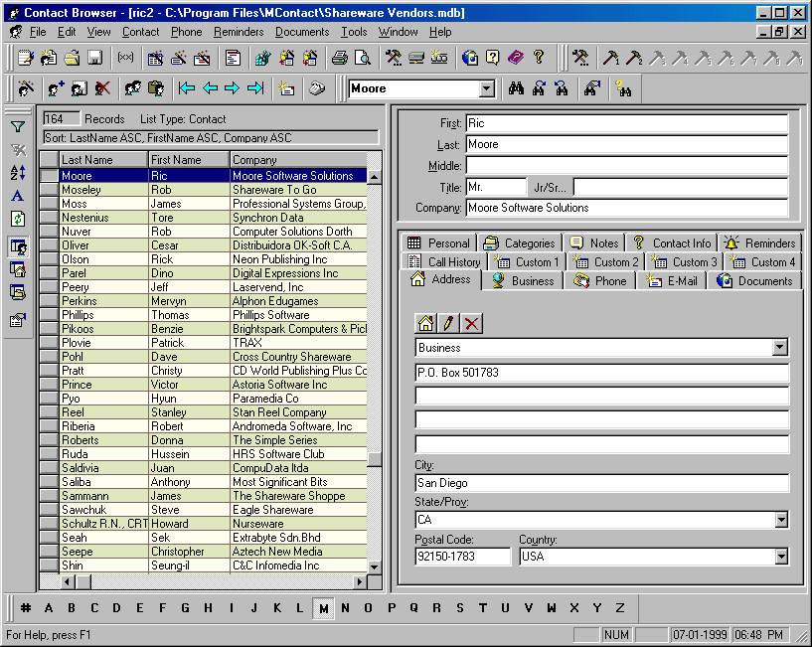The image size is (812, 647).
Task: Go to the last record arrow
Action: [255, 88]
